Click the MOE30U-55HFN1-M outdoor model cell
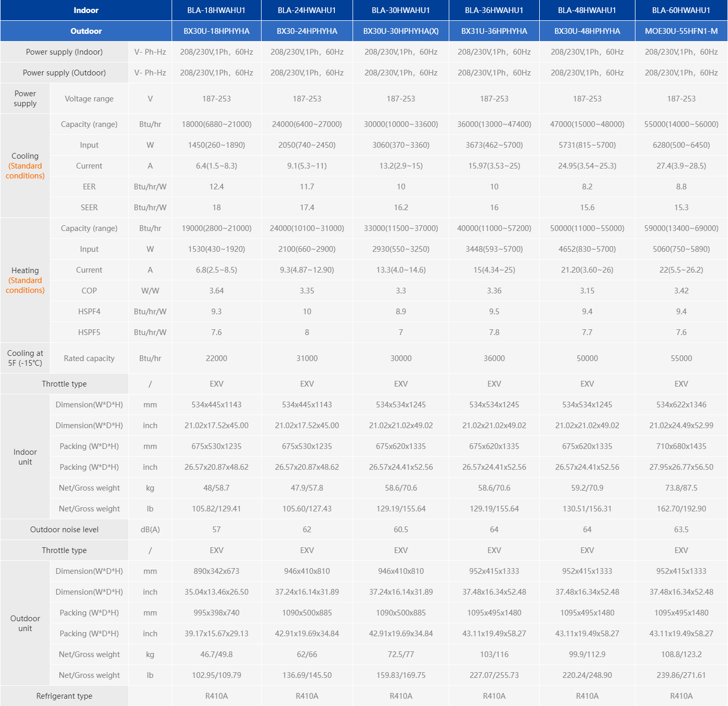The image size is (728, 706). coord(681,31)
